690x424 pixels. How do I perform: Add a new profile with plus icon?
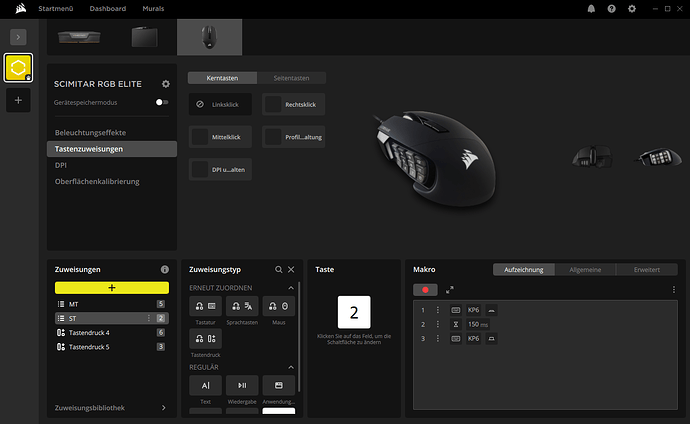tap(18, 100)
